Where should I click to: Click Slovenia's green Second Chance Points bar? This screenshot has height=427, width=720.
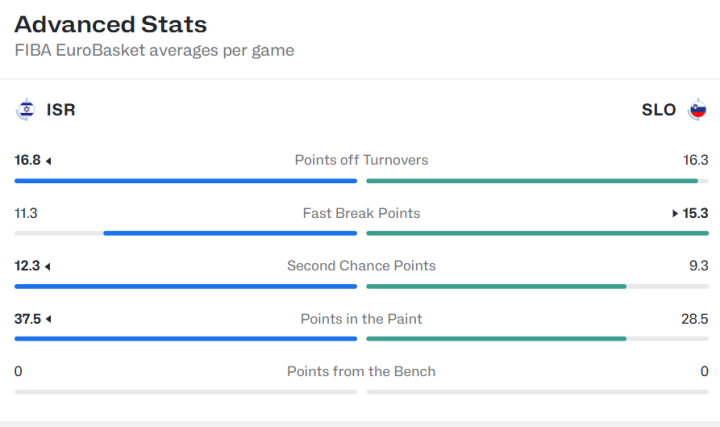coord(496,287)
